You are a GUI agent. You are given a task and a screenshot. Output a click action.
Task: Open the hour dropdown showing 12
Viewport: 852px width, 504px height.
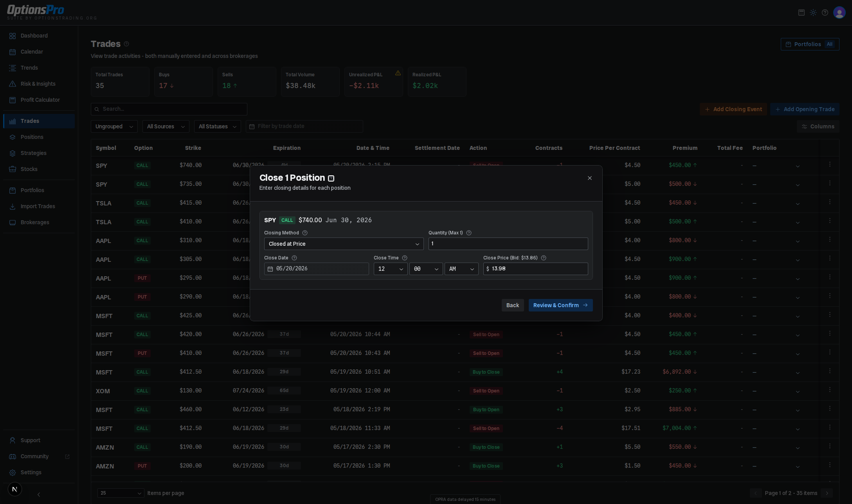coord(391,269)
